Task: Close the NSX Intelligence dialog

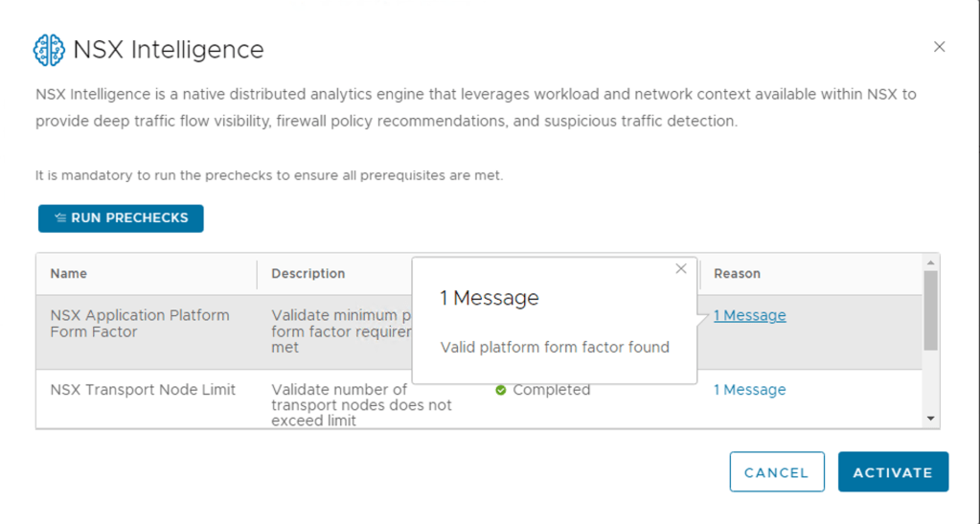Action: 939,47
